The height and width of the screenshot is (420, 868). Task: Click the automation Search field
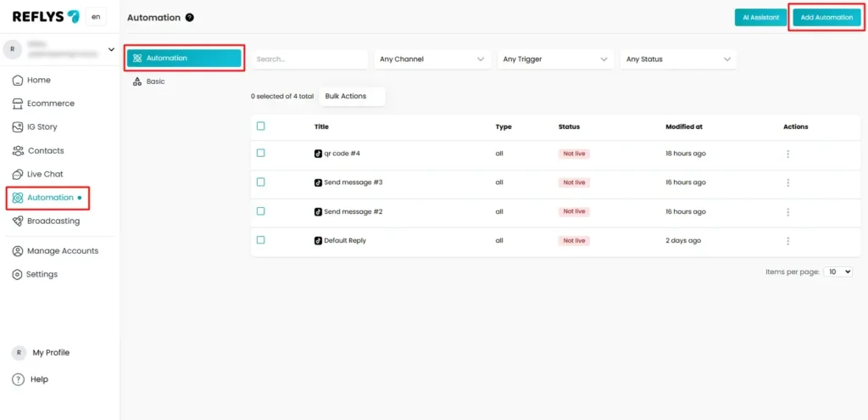(309, 59)
